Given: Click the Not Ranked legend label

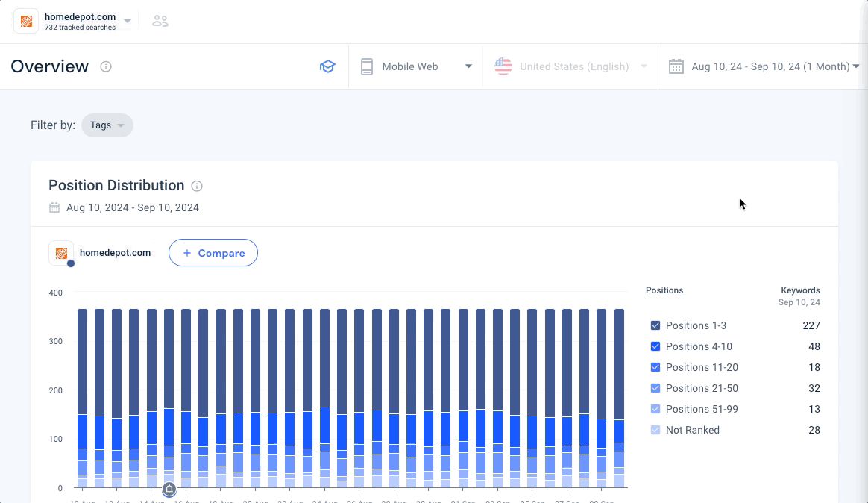Looking at the screenshot, I should click(x=693, y=431).
